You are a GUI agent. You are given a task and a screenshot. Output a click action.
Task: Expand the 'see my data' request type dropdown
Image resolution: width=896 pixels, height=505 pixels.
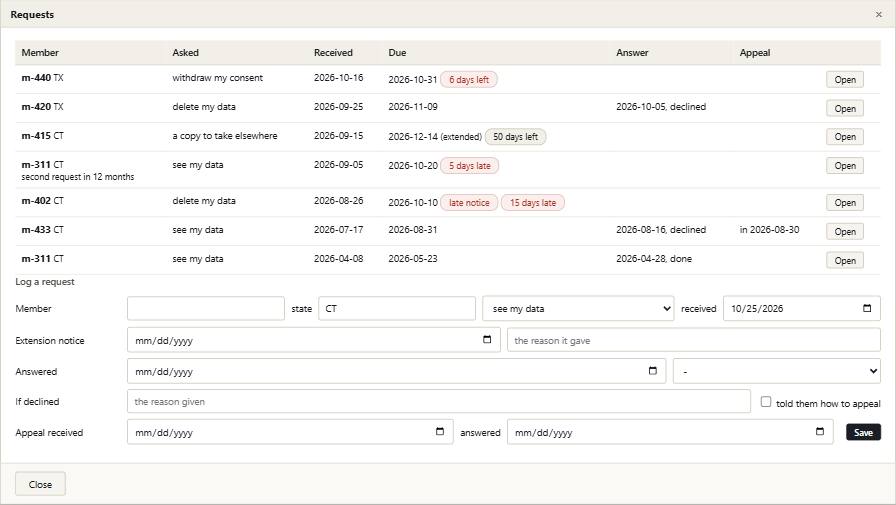click(578, 308)
